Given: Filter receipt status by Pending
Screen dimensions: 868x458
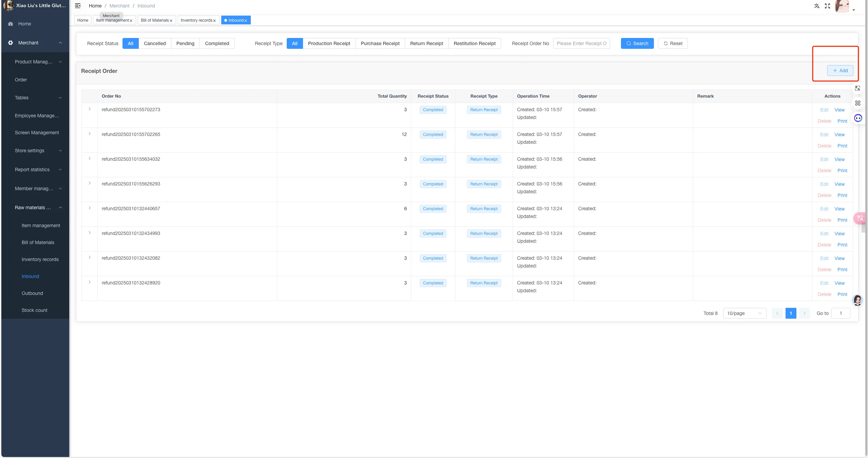Looking at the screenshot, I should [185, 43].
